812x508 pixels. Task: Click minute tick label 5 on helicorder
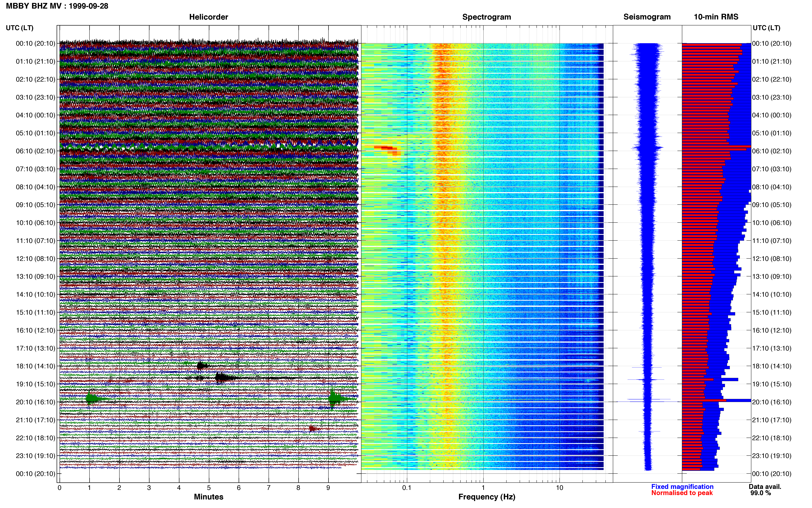(209, 487)
